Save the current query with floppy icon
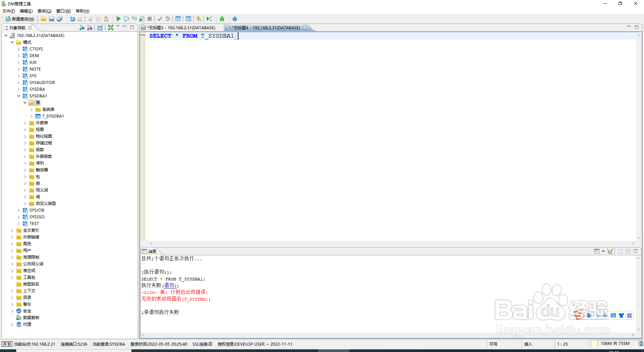644x352 pixels. [x=52, y=19]
